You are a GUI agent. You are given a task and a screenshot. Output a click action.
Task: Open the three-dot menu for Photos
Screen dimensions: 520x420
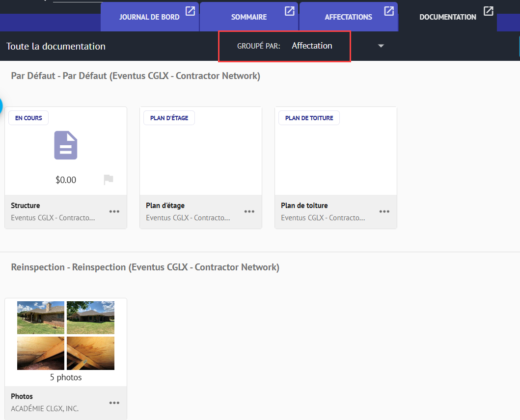(x=114, y=403)
